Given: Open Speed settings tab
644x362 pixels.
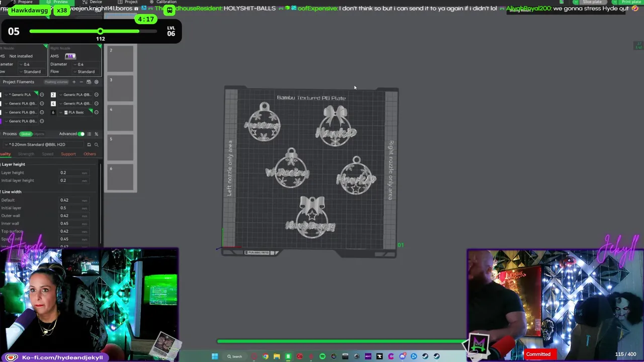Looking at the screenshot, I should pyautogui.click(x=48, y=154).
